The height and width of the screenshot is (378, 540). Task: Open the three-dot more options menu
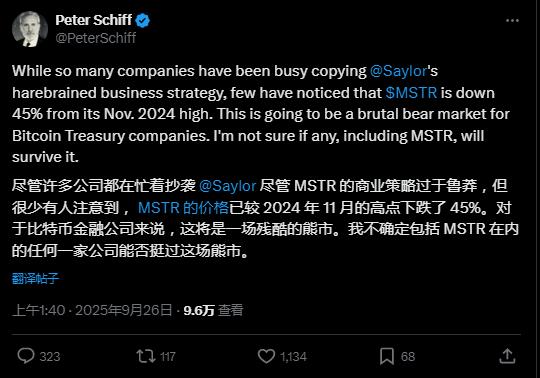coord(512,21)
